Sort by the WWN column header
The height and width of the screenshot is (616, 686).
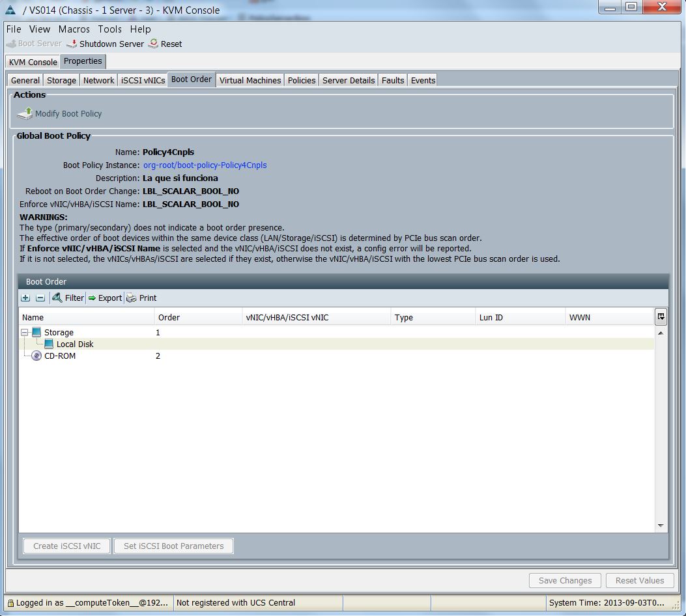(x=610, y=317)
